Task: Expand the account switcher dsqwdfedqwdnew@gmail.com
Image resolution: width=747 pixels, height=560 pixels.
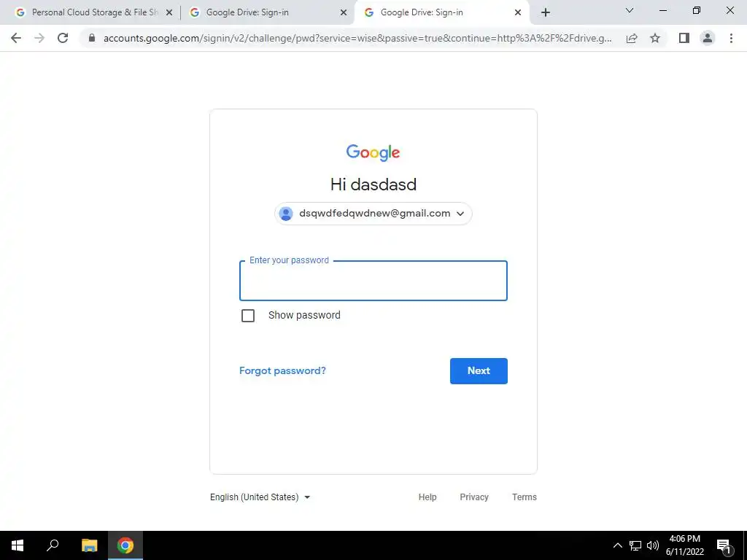Action: click(373, 214)
